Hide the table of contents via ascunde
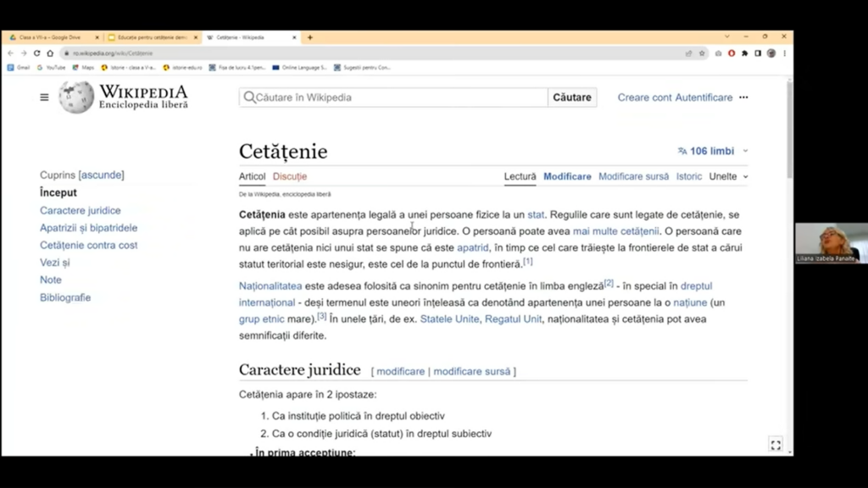The height and width of the screenshot is (488, 868). click(102, 175)
